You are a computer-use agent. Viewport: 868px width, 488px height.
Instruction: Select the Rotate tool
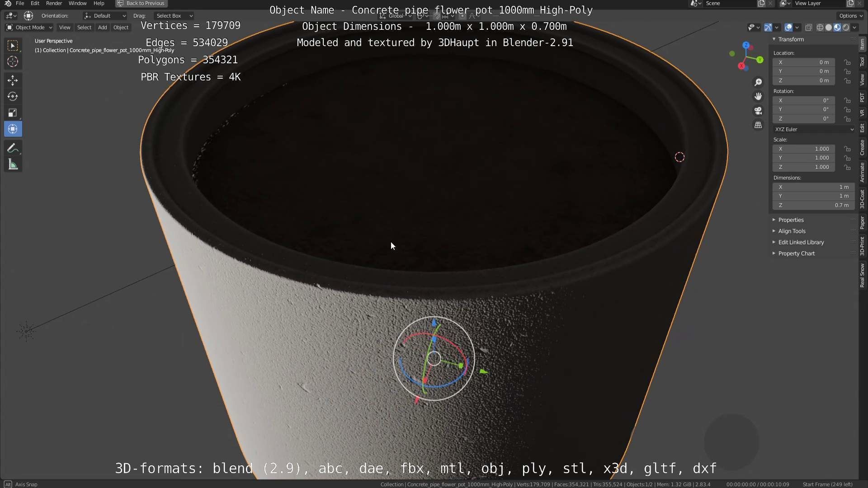point(13,96)
